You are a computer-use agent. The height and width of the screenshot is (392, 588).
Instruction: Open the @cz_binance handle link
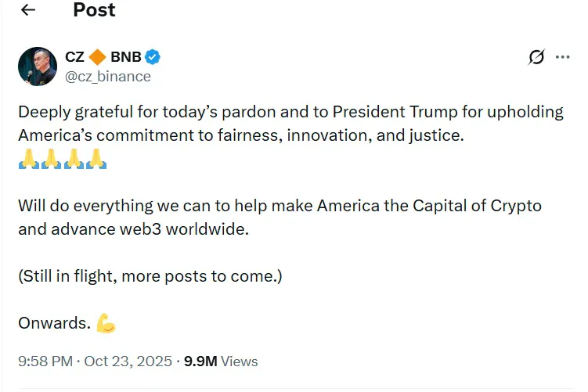pos(107,76)
